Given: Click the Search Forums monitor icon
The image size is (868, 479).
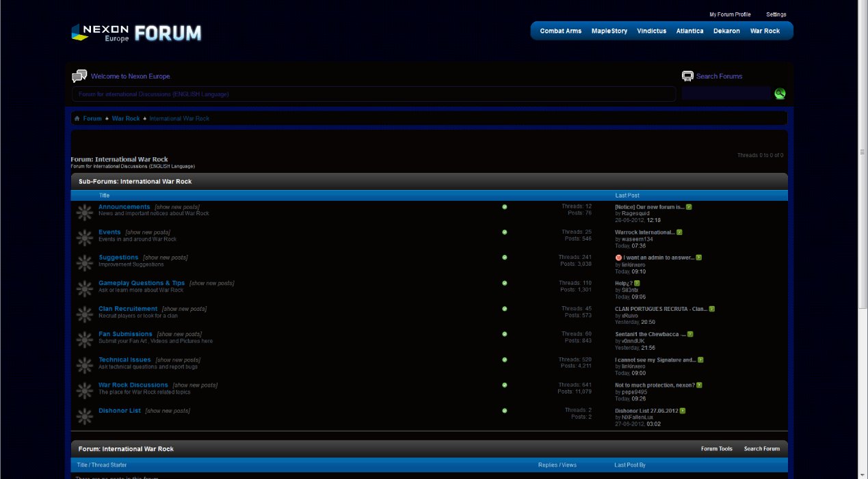Looking at the screenshot, I should [x=687, y=76].
